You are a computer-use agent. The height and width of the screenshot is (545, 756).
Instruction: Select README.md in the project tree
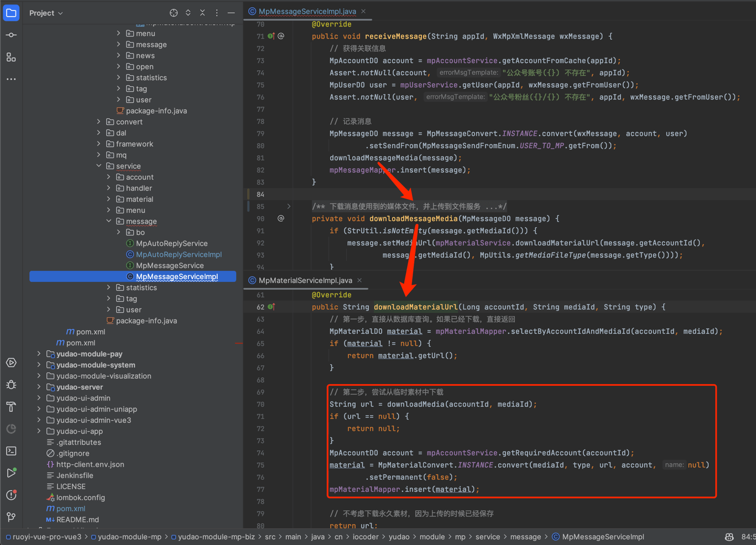[77, 520]
